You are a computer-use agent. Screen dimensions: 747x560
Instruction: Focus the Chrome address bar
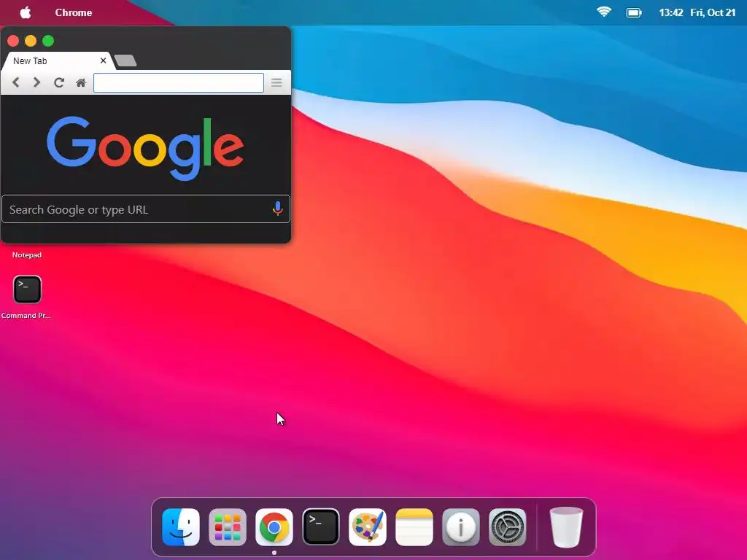point(179,82)
